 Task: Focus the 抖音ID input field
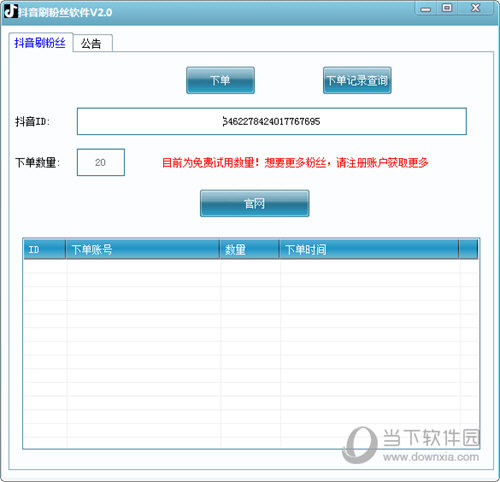[272, 121]
